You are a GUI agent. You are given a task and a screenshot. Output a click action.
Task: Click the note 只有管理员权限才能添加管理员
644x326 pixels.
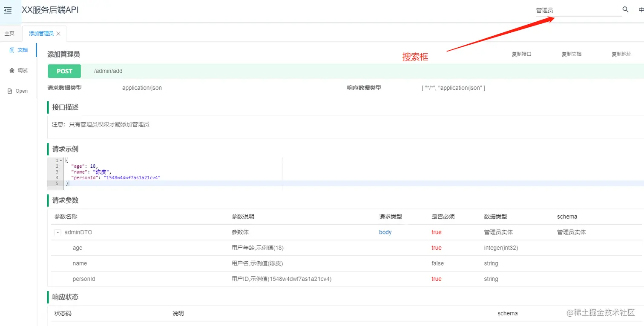point(101,124)
